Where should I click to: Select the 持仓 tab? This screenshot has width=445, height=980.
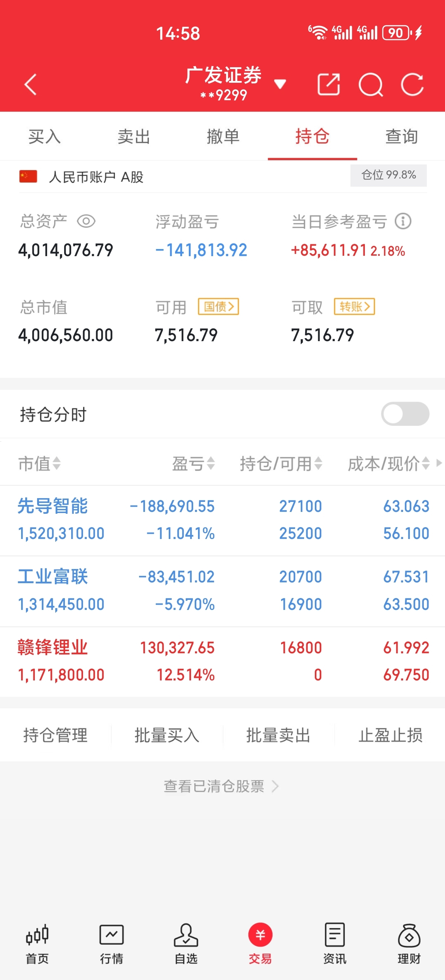pos(312,137)
